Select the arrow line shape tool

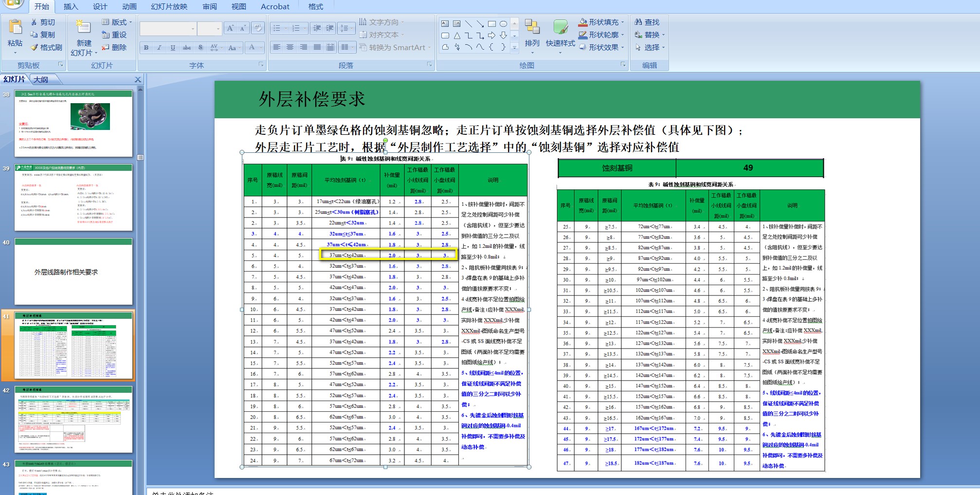coord(480,24)
